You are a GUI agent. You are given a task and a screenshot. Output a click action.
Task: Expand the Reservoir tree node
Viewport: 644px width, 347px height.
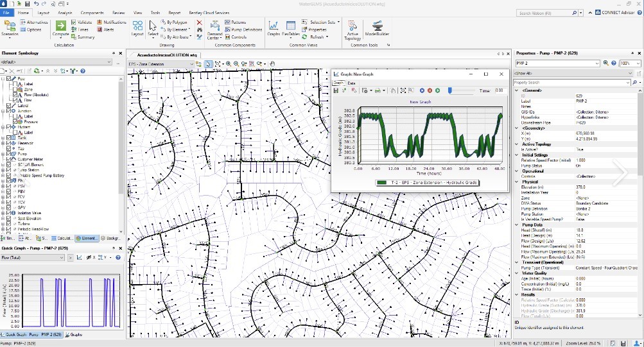pos(3,143)
